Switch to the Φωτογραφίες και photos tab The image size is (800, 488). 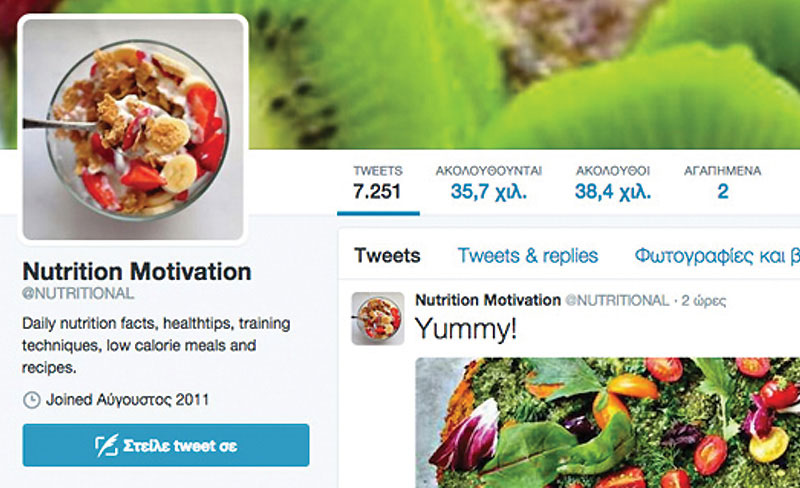(x=717, y=256)
